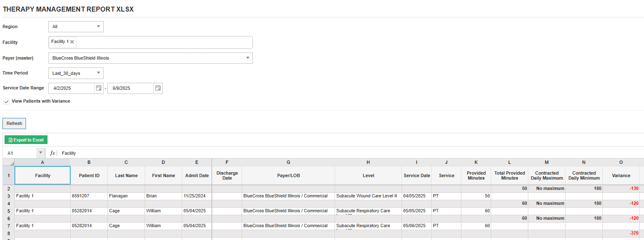Click admit date 11/25/2024 cell

pos(197,196)
